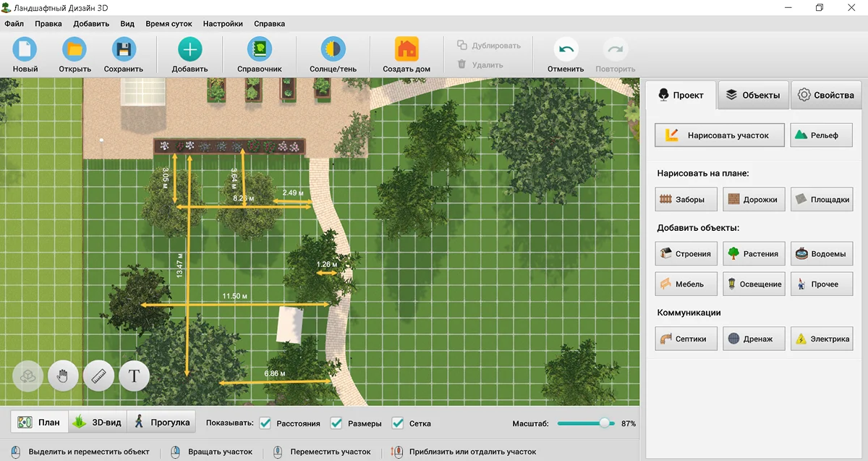Click the Новый (new project) icon
The width and height of the screenshot is (868, 461).
pos(25,50)
